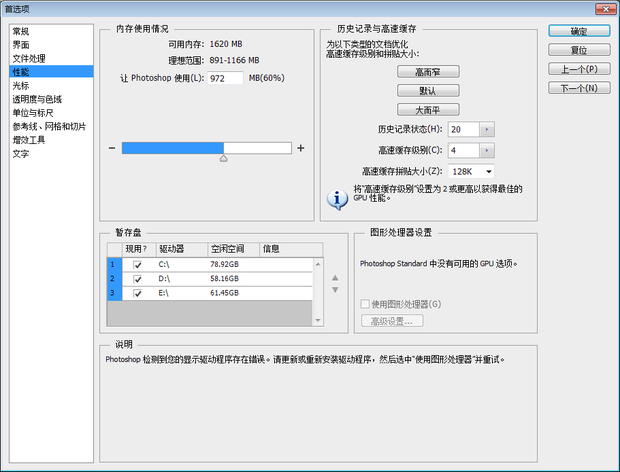Click the memory usage slider thumb
620x472 pixels.
(x=223, y=158)
